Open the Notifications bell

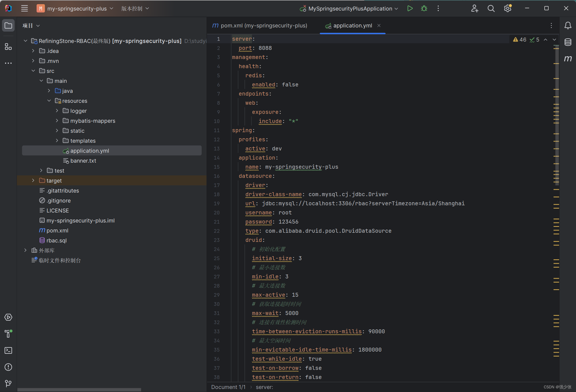pos(568,25)
